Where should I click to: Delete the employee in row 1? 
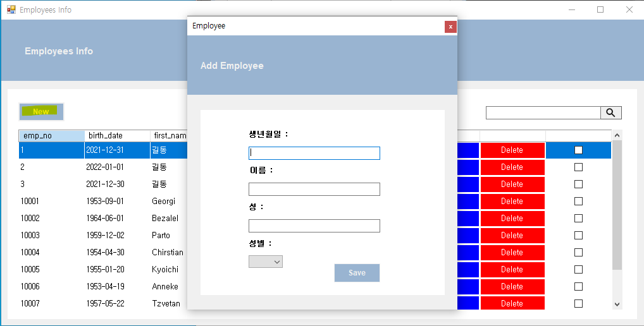[512, 150]
